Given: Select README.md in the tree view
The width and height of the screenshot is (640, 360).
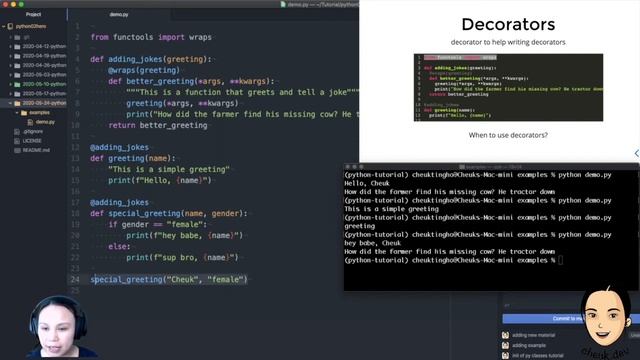Looking at the screenshot, I should pyautogui.click(x=36, y=150).
